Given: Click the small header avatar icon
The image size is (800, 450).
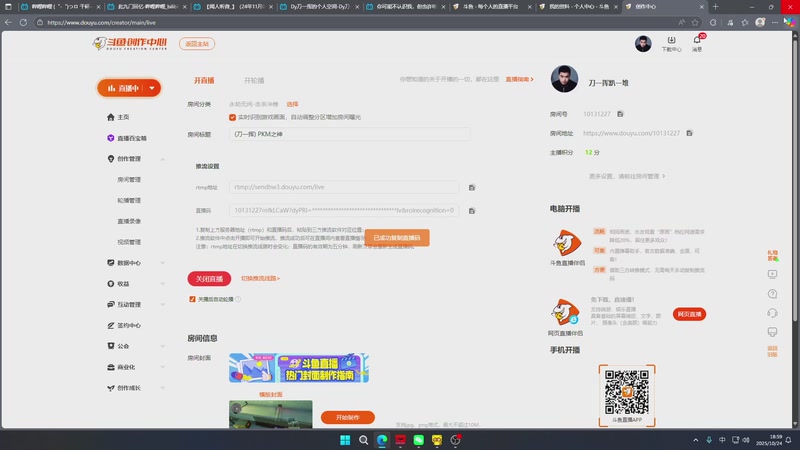Looking at the screenshot, I should (x=643, y=44).
